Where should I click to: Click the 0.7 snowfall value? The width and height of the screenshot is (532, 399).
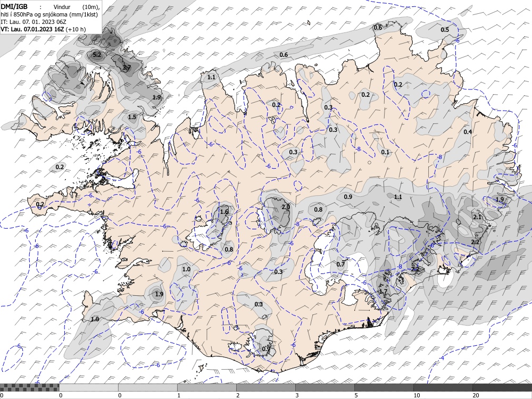340,264
